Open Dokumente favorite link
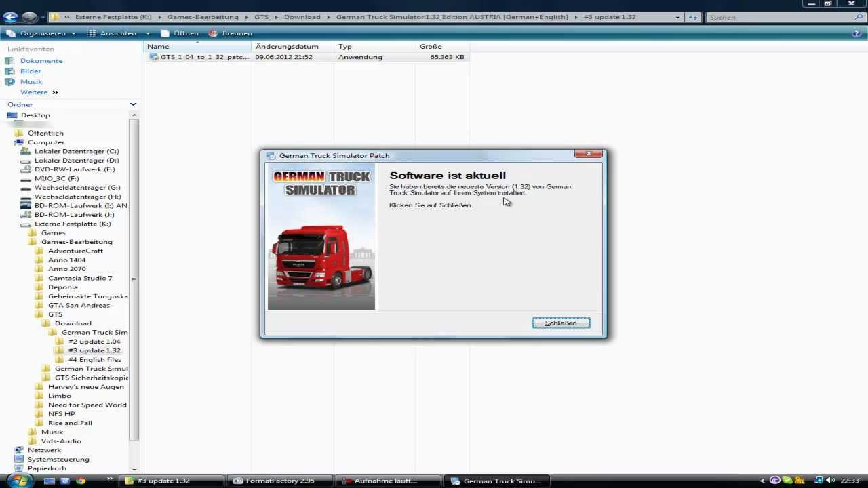This screenshot has width=868, height=488. [41, 61]
